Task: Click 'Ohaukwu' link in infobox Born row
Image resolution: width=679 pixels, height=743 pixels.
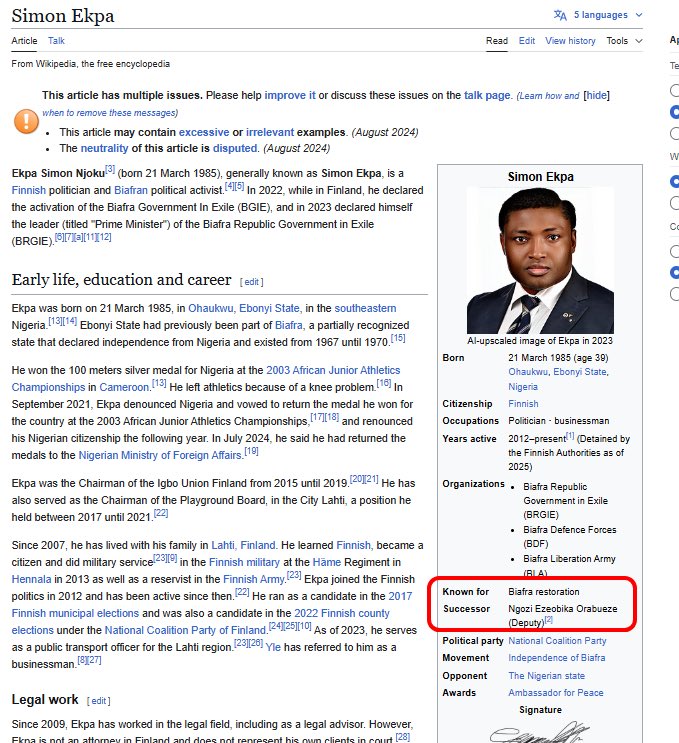Action: (x=528, y=372)
